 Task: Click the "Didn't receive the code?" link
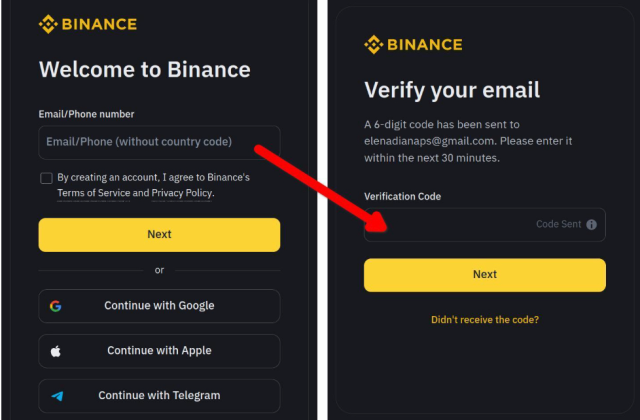click(485, 320)
